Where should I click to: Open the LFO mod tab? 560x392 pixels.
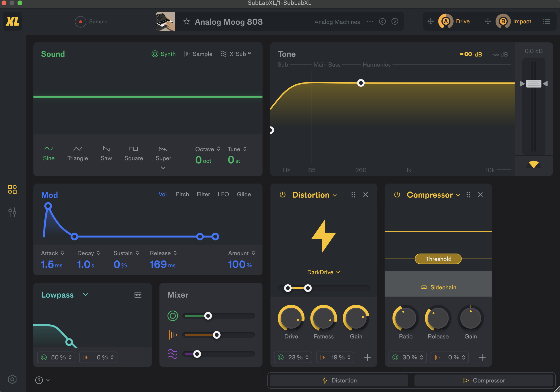tap(223, 194)
